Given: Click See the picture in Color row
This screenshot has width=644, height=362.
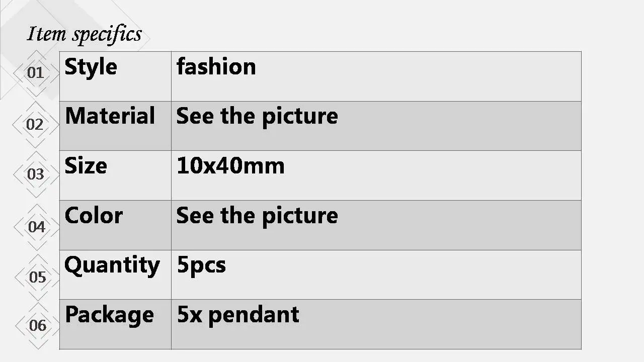Looking at the screenshot, I should point(257,216).
